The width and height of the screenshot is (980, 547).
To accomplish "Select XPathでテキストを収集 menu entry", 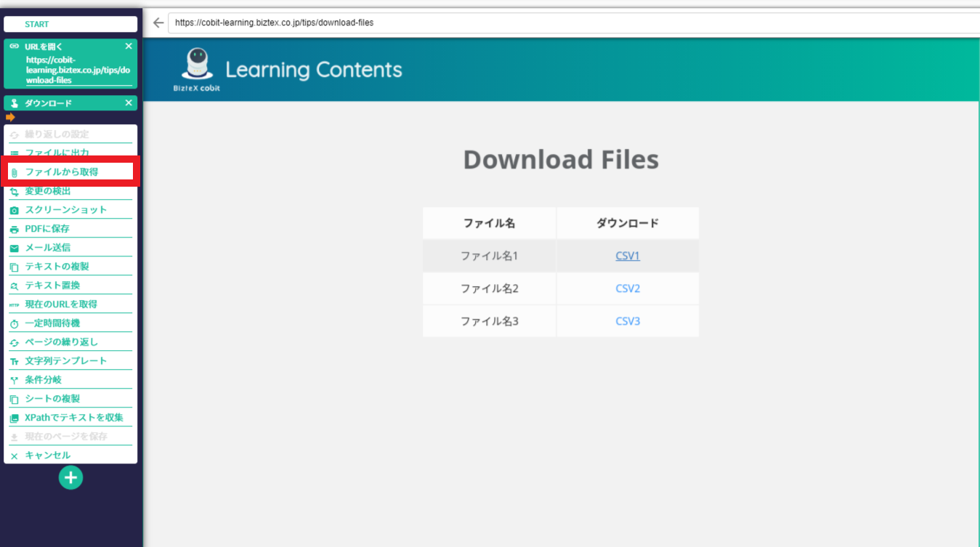I will tap(70, 418).
